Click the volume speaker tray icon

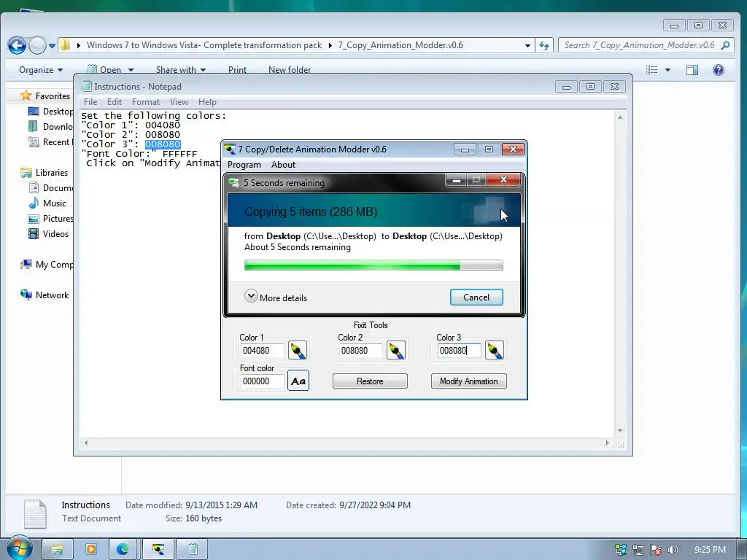click(x=673, y=550)
